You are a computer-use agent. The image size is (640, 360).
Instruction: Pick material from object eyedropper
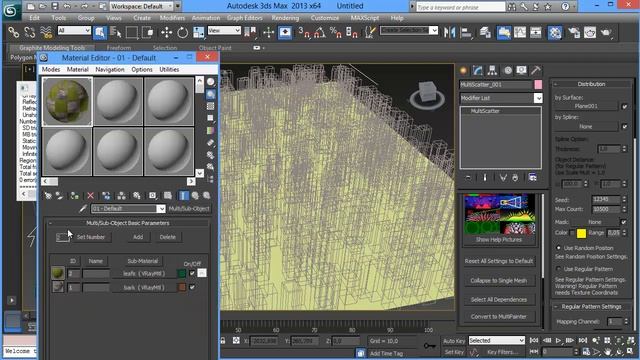(83, 209)
